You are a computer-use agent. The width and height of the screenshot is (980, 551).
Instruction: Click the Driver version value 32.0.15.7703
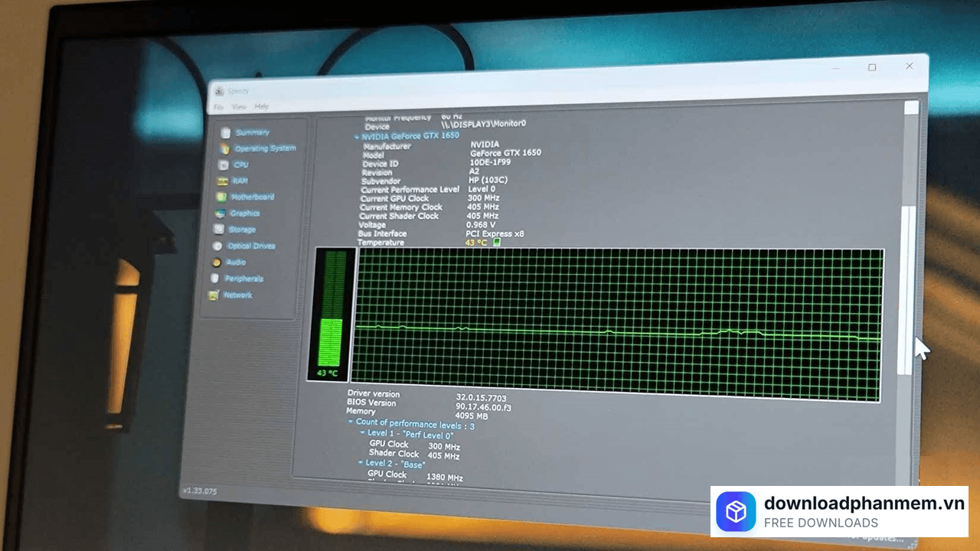click(482, 398)
